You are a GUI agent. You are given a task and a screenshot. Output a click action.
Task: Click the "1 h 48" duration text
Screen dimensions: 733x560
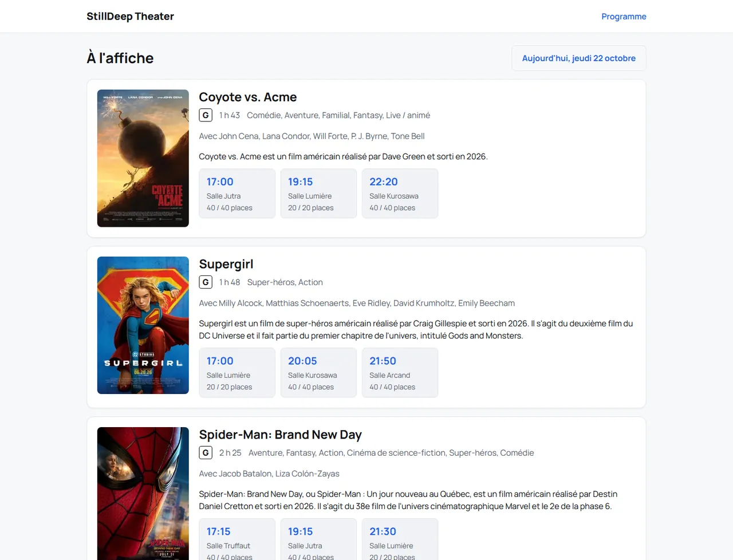tap(230, 282)
